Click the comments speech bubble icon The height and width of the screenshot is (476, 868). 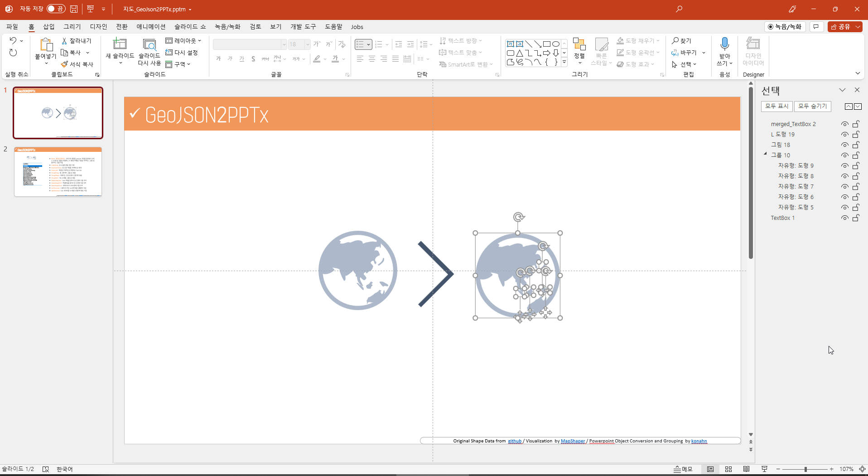[x=816, y=27]
